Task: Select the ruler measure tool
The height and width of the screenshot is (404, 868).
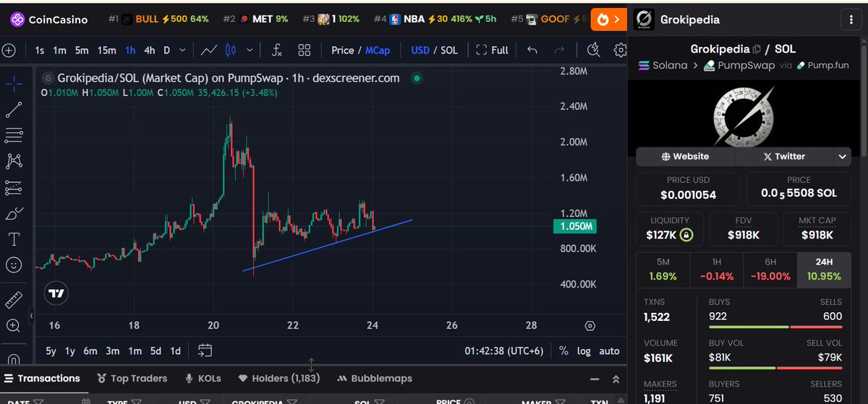Action: [x=14, y=300]
